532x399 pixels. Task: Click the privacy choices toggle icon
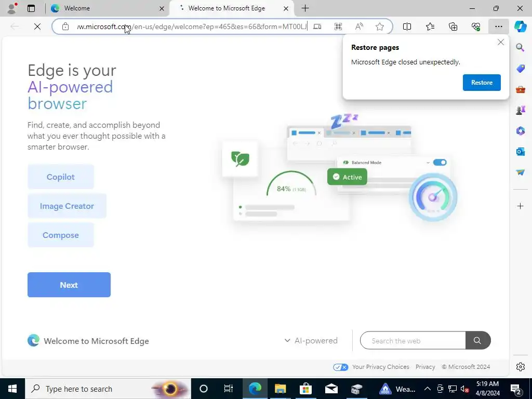pyautogui.click(x=340, y=367)
